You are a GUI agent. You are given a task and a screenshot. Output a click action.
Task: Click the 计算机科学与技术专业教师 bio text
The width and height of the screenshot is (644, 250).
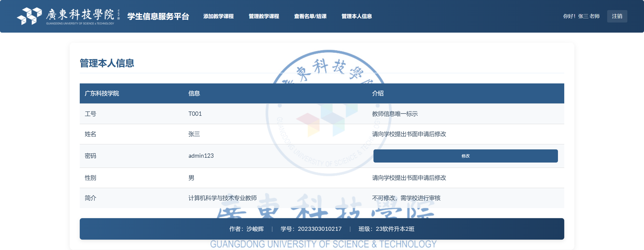tap(222, 198)
